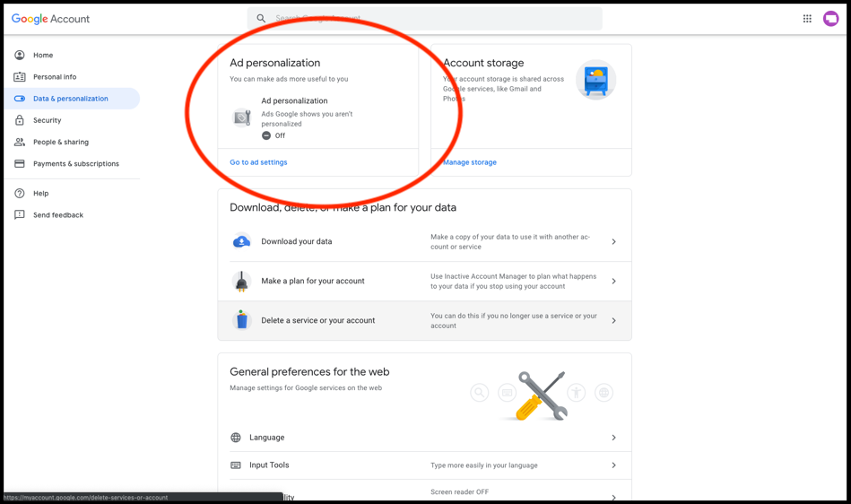Click the Delete a service trash bin icon
851x504 pixels.
click(x=241, y=320)
